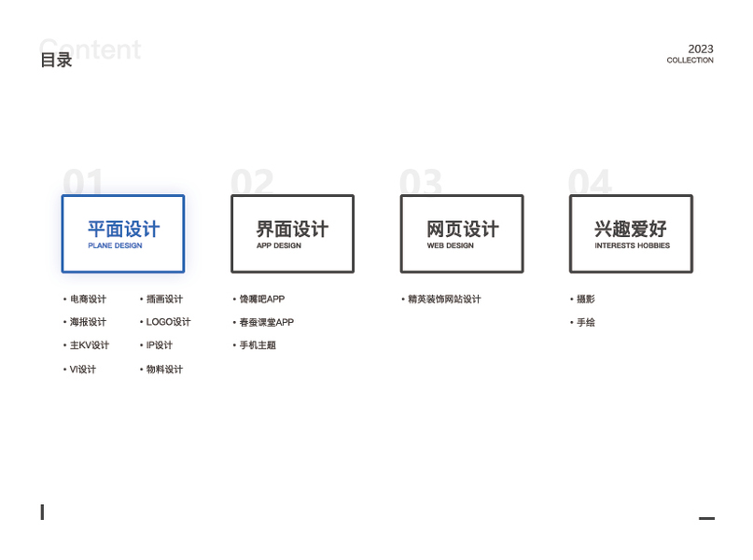The width and height of the screenshot is (753, 560).
Task: Select the 平面设计 Plane Design card
Action: [123, 234]
